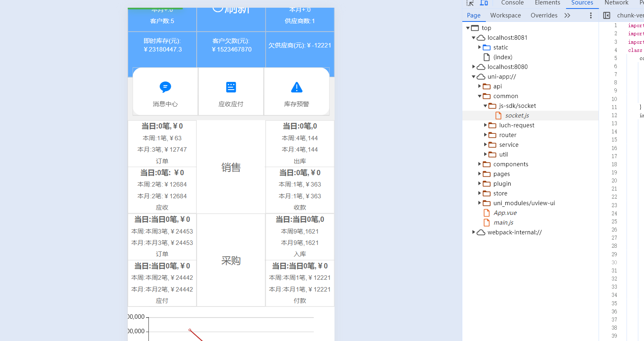Expand the util folder arrow
The height and width of the screenshot is (341, 644).
pyautogui.click(x=485, y=154)
